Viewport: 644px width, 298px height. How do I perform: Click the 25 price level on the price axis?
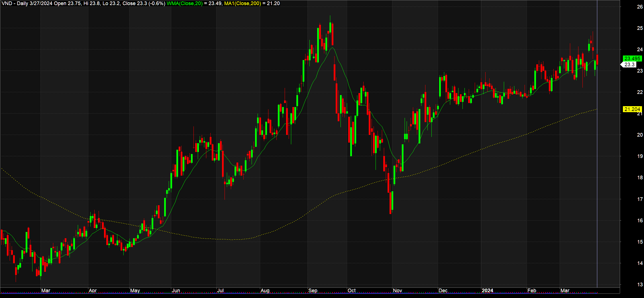(x=640, y=28)
